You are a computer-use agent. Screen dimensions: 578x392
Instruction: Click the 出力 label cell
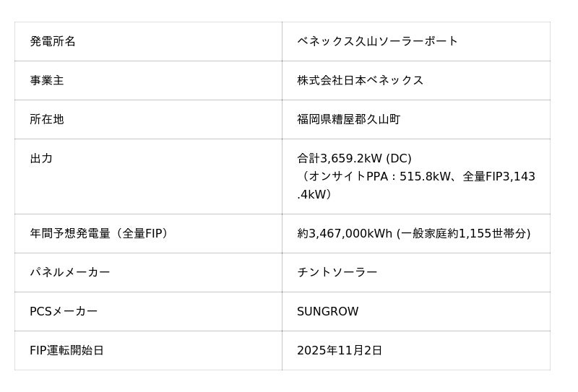(41, 158)
